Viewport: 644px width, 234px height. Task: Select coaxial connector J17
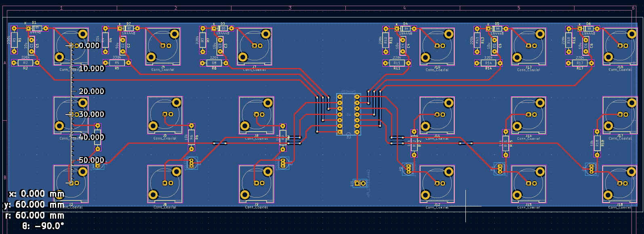pos(620,115)
